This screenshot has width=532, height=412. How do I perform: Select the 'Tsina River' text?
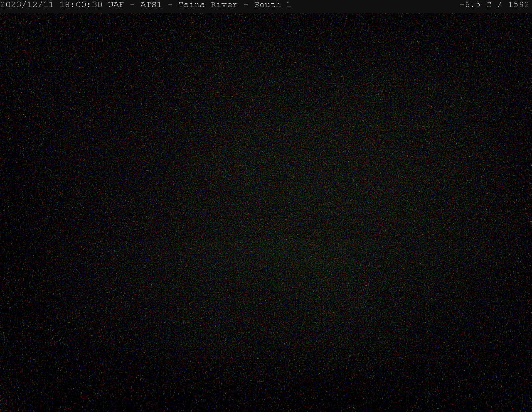pyautogui.click(x=208, y=5)
